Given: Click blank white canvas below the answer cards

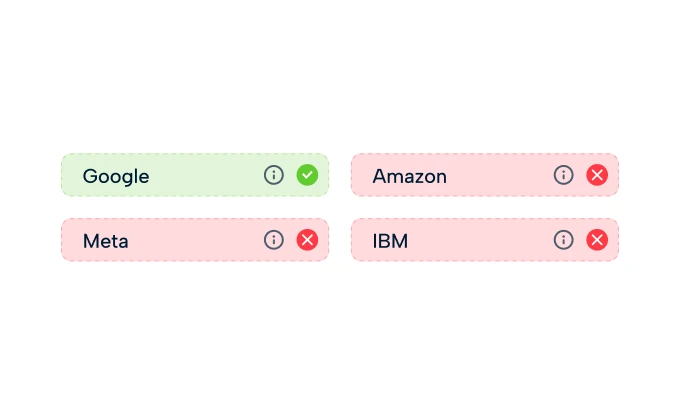Looking at the screenshot, I should [340, 340].
